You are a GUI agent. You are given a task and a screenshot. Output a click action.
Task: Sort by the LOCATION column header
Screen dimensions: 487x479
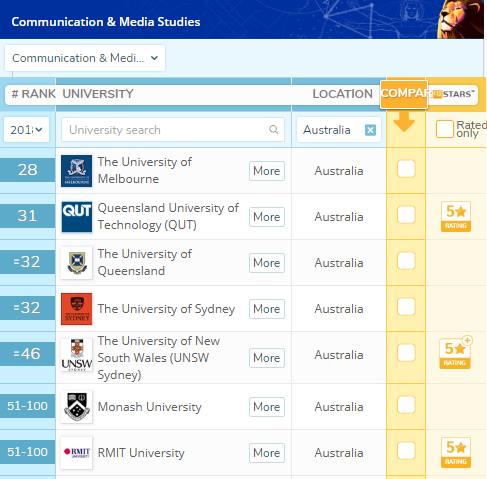point(342,94)
